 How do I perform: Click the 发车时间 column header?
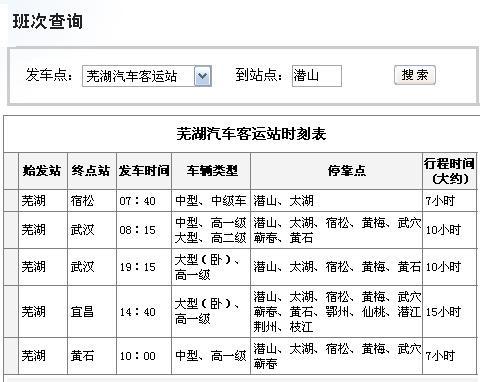(144, 171)
